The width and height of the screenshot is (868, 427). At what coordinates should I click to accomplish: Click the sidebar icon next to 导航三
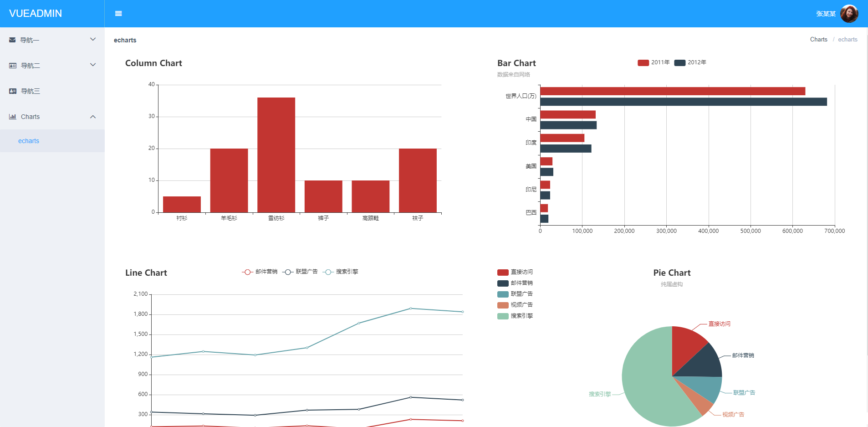[12, 91]
